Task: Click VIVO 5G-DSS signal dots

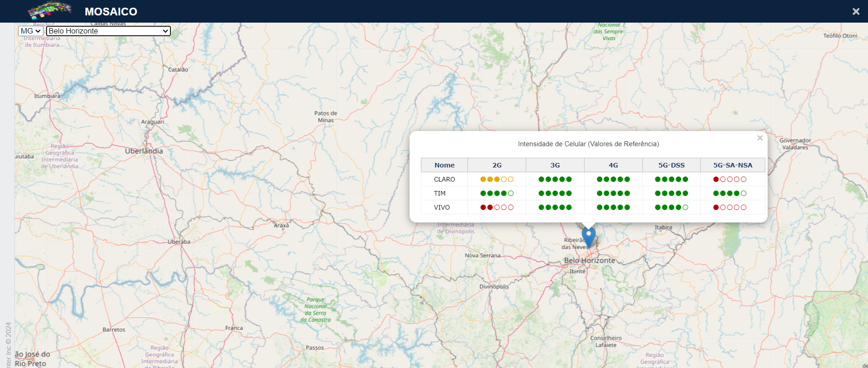Action: click(x=671, y=207)
